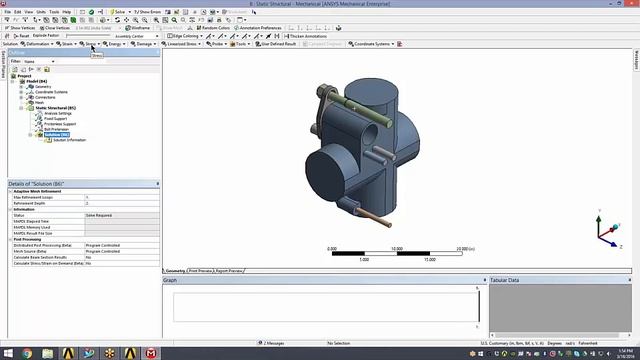640x360 pixels.
Task: Select Frictionless Support item
Action: coord(60,124)
